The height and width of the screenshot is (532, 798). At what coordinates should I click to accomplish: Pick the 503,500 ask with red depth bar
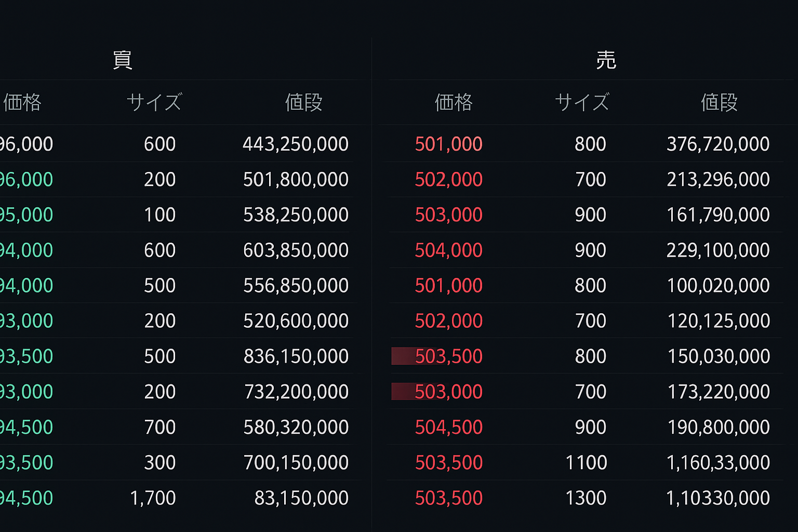449,356
